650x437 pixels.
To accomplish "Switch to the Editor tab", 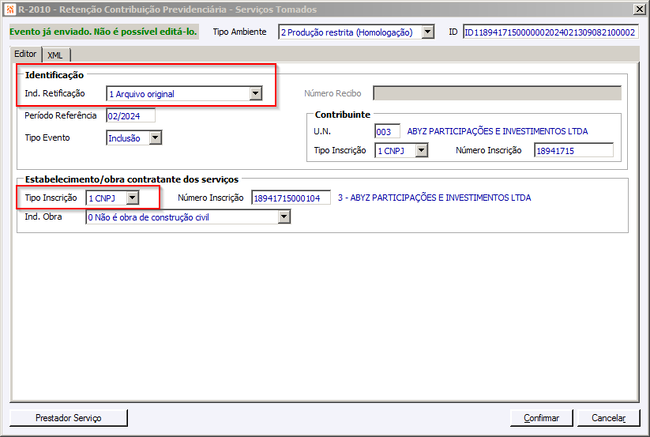I will click(x=25, y=54).
